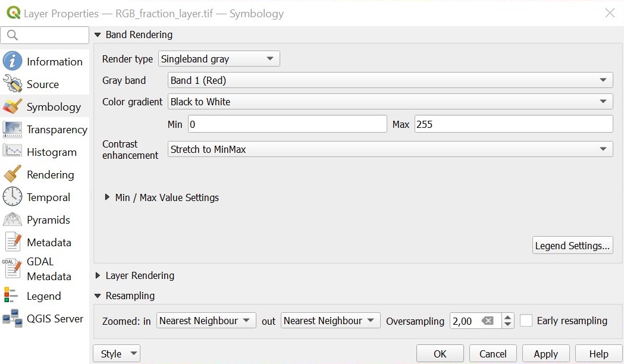This screenshot has height=364, width=624.
Task: Click the Apply button
Action: pos(545,354)
